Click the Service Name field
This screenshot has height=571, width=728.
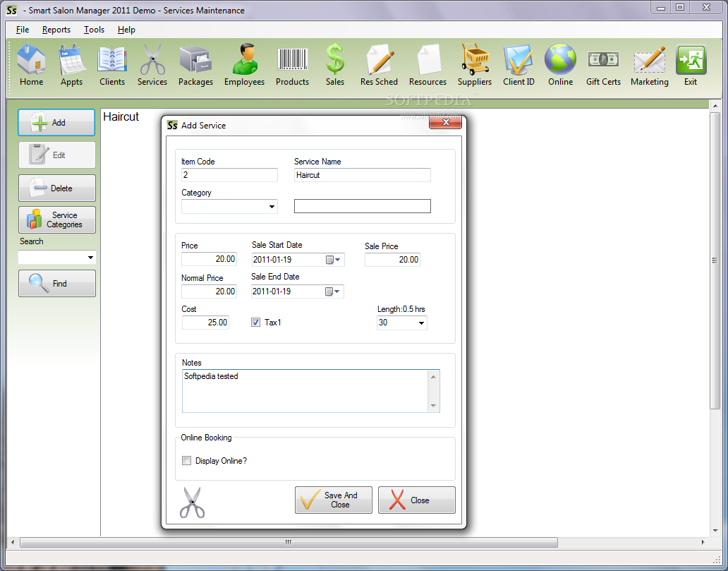click(362, 175)
